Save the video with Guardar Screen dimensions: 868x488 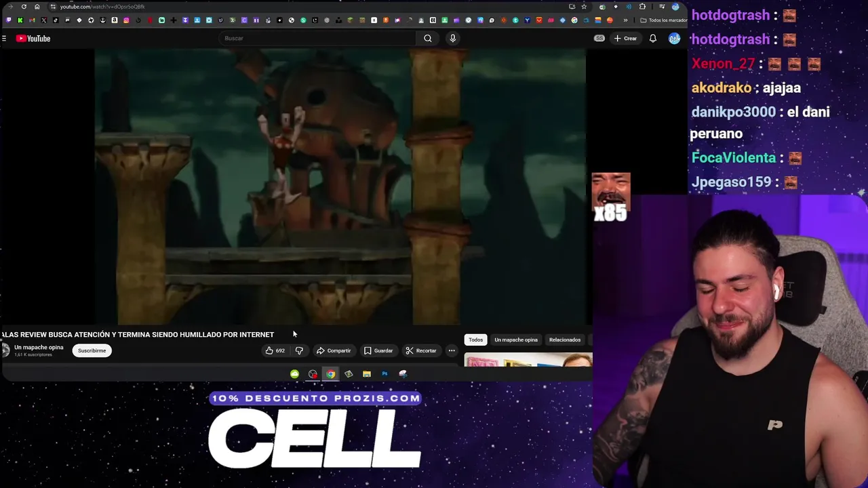click(x=378, y=350)
